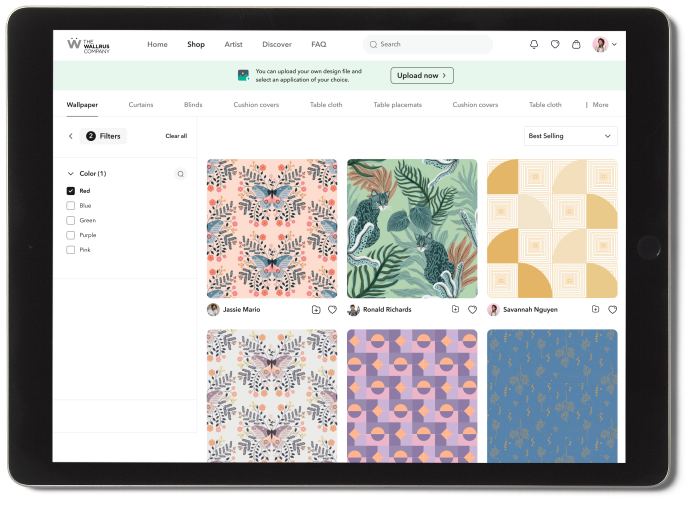Switch to the Blinds tab

(x=193, y=105)
